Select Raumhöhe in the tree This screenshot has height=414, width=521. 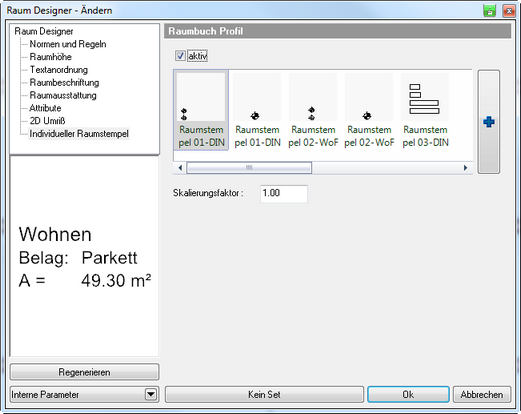51,57
